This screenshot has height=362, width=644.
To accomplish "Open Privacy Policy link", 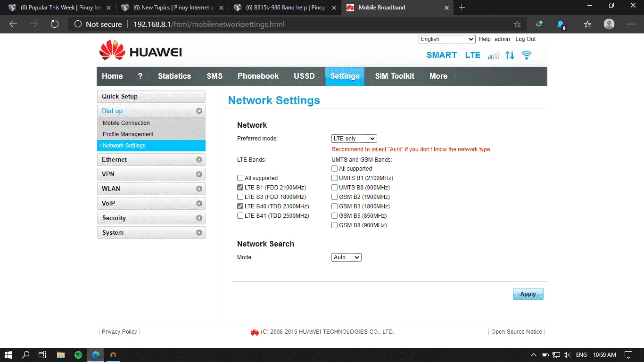I will coord(119,332).
